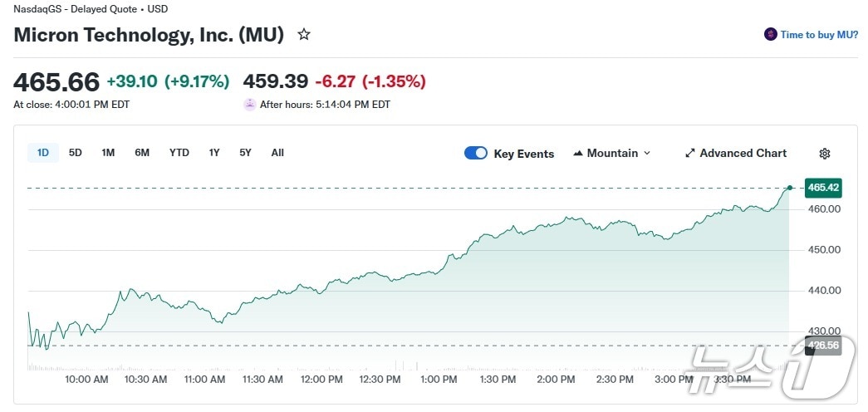
Task: Click the star watchlist icon beside MU
Action: tap(304, 35)
